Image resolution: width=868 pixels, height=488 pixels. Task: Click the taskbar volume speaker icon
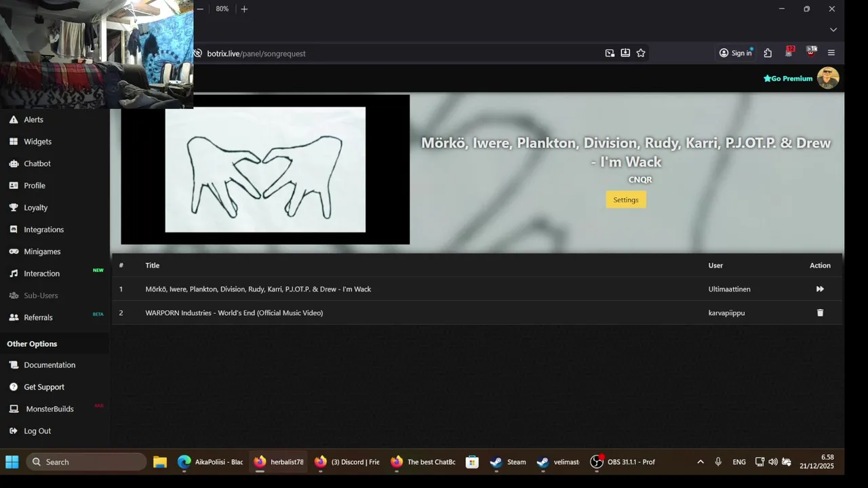(773, 462)
